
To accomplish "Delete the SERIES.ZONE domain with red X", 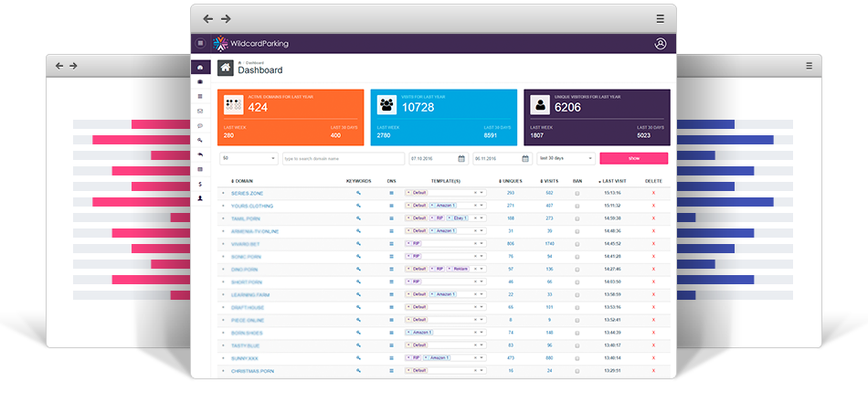I will click(653, 193).
